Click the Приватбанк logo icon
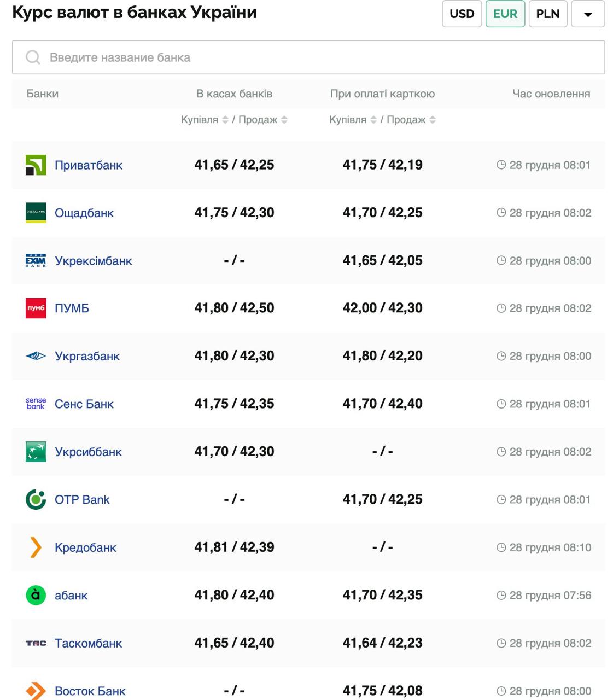This screenshot has width=613, height=700. (x=36, y=165)
